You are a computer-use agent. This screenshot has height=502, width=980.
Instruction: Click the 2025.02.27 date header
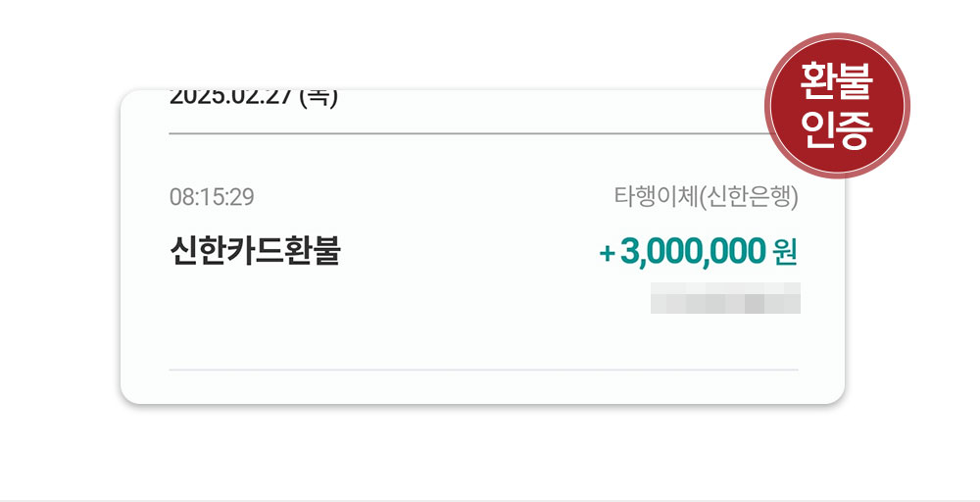click(x=230, y=98)
